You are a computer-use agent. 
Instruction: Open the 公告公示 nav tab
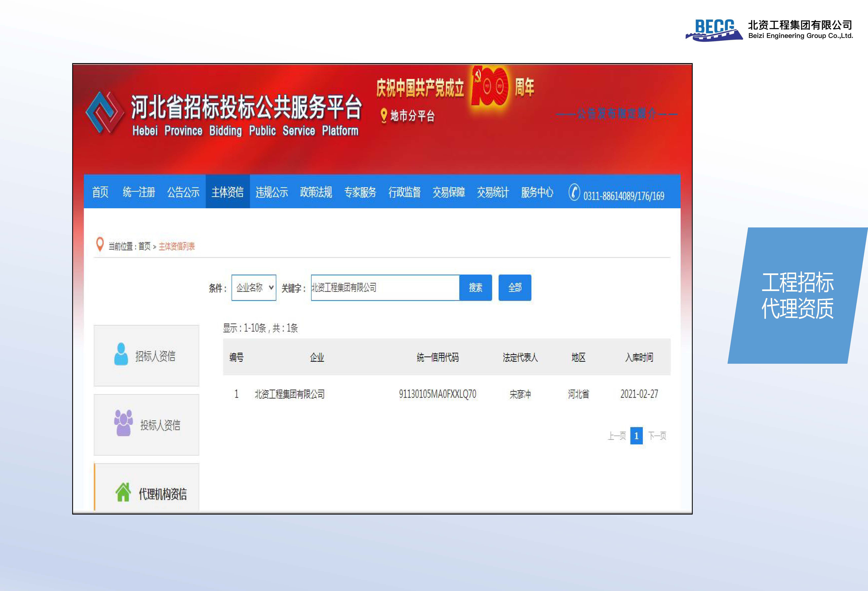183,192
